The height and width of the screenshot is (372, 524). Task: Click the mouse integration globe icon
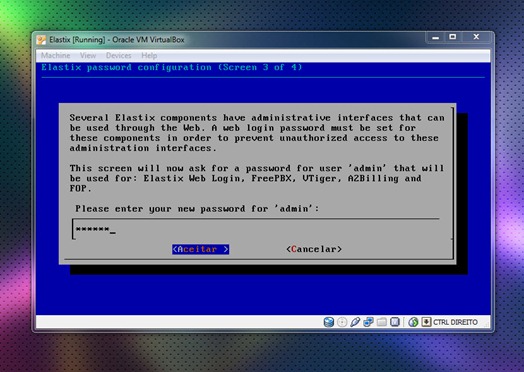point(413,322)
